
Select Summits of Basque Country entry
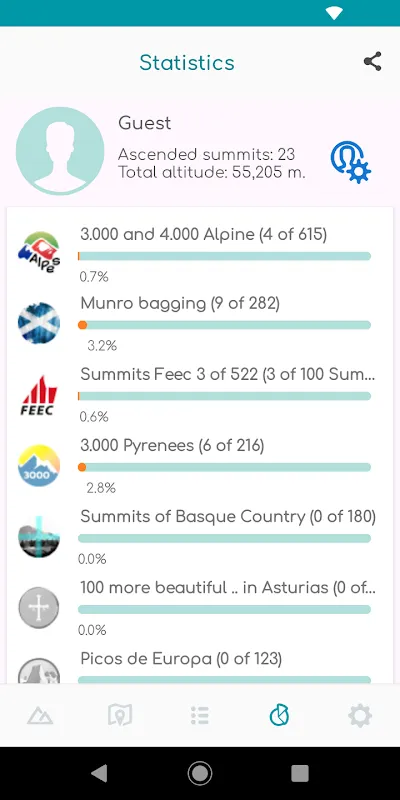[x=200, y=537]
